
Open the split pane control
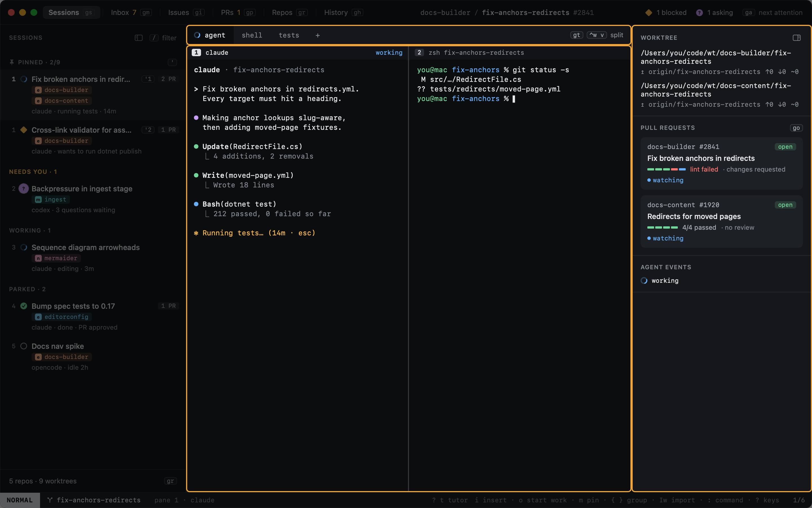pyautogui.click(x=616, y=35)
